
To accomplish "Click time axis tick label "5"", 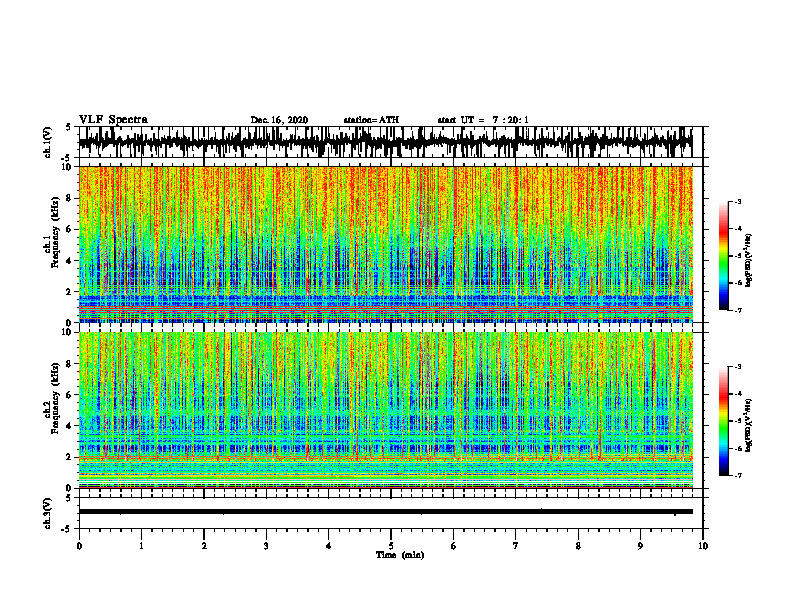I will click(x=391, y=546).
